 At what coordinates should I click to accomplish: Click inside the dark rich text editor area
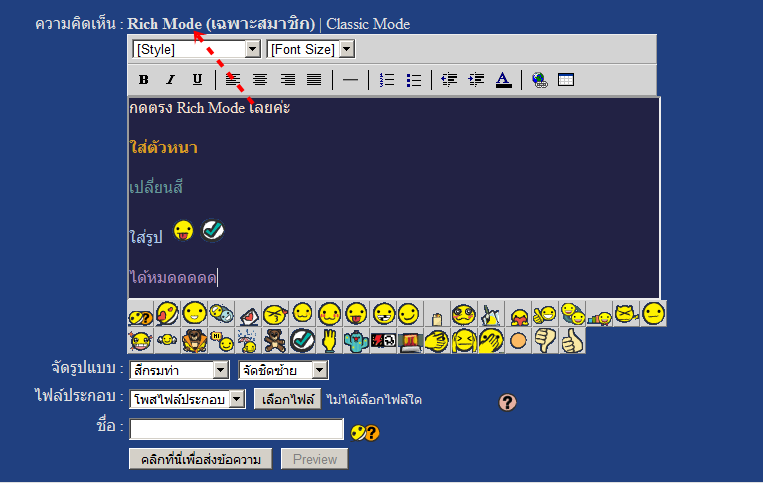pos(394,198)
